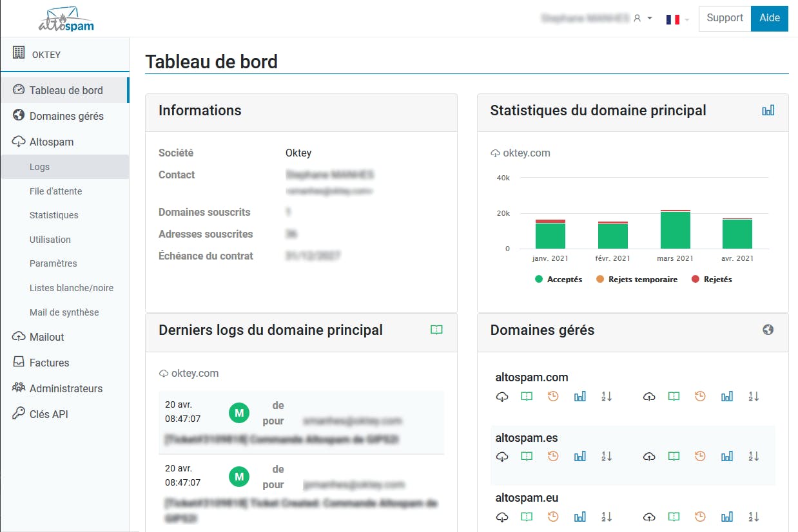Open Factures in the sidebar
Screen dimensions: 798x532
coord(64,363)
